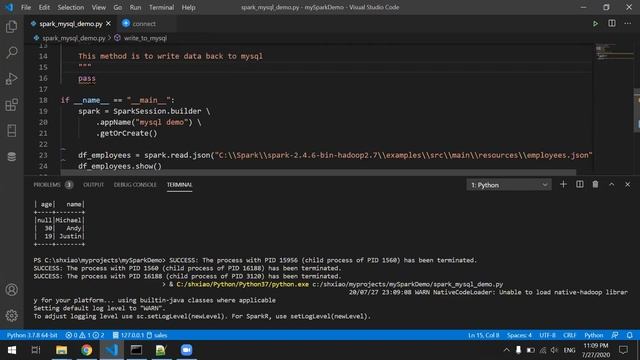
Task: Go to line via Ln 15, Col 8
Action: [x=484, y=335]
